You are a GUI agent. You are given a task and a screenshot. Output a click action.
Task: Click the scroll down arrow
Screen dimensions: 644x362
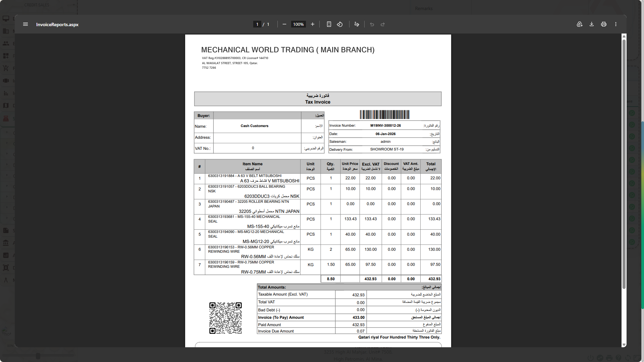point(624,345)
